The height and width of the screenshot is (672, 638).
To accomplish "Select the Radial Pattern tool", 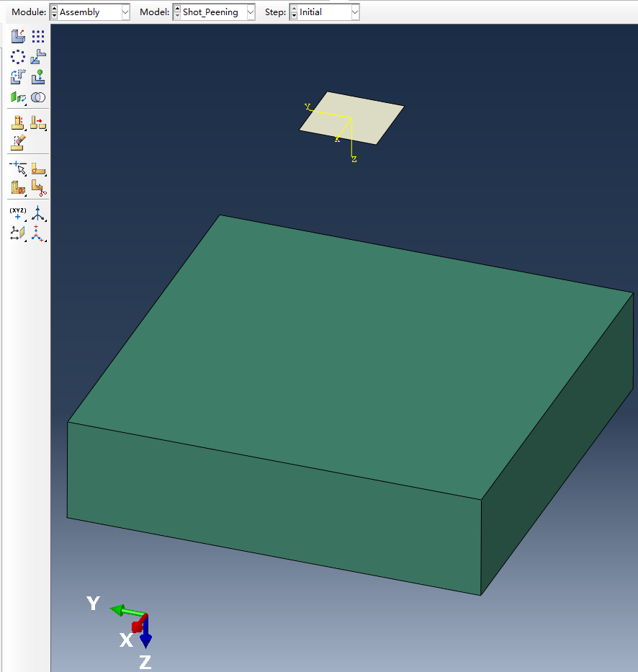I will tap(17, 57).
